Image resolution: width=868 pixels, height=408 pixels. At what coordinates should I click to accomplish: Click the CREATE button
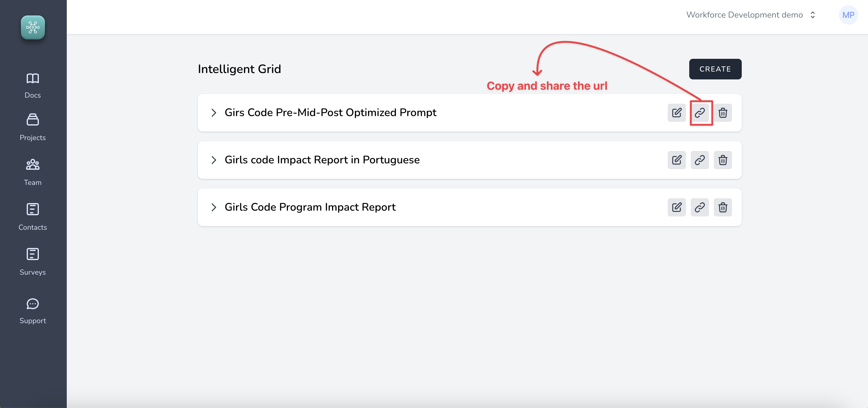[715, 69]
